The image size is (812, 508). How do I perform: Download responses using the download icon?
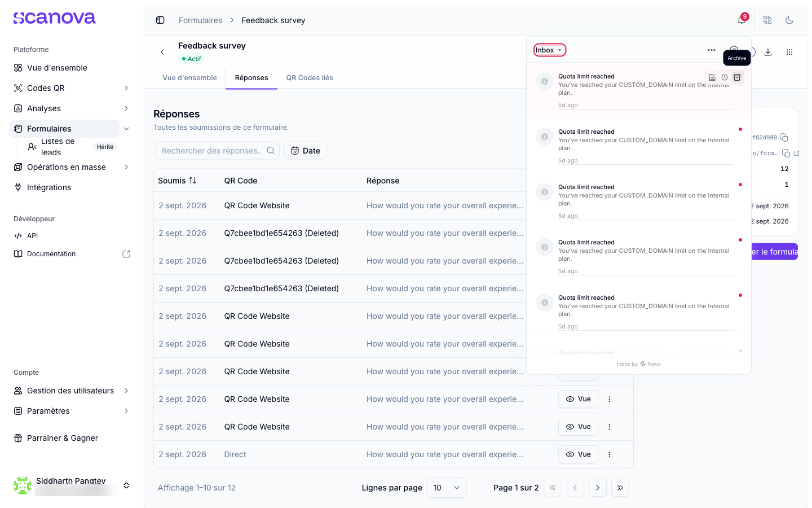coord(768,52)
